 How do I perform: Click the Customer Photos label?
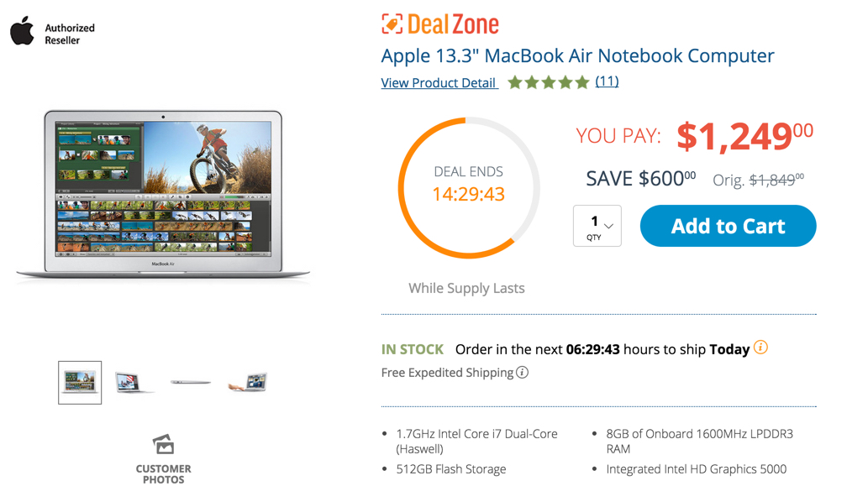click(163, 474)
